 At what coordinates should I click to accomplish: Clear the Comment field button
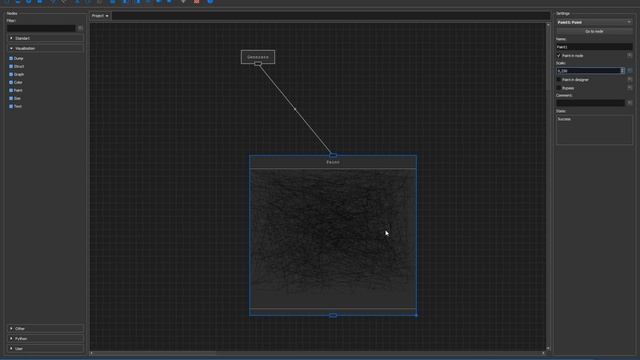pyautogui.click(x=630, y=103)
